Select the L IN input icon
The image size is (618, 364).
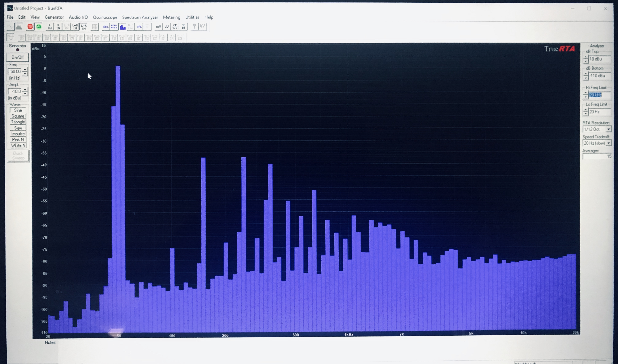click(50, 27)
